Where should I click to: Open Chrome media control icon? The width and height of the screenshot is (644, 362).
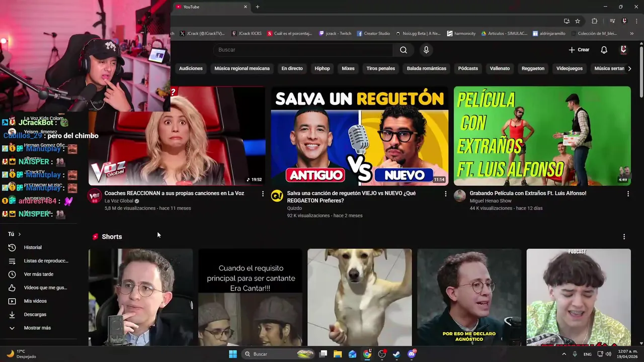point(612,21)
